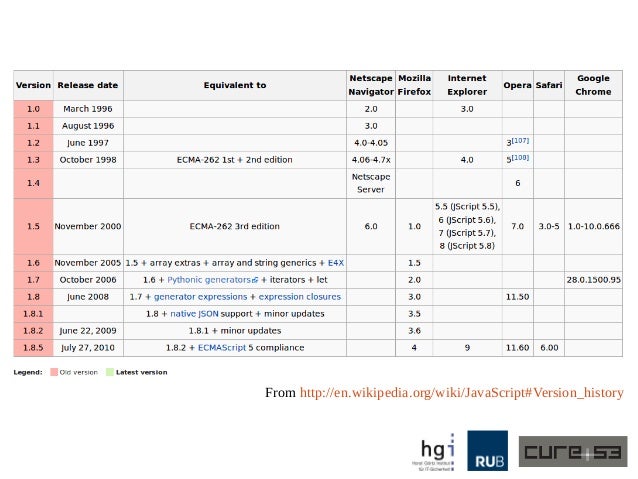Click the 11.50 Opera cell
The height and width of the screenshot is (479, 638).
(518, 297)
